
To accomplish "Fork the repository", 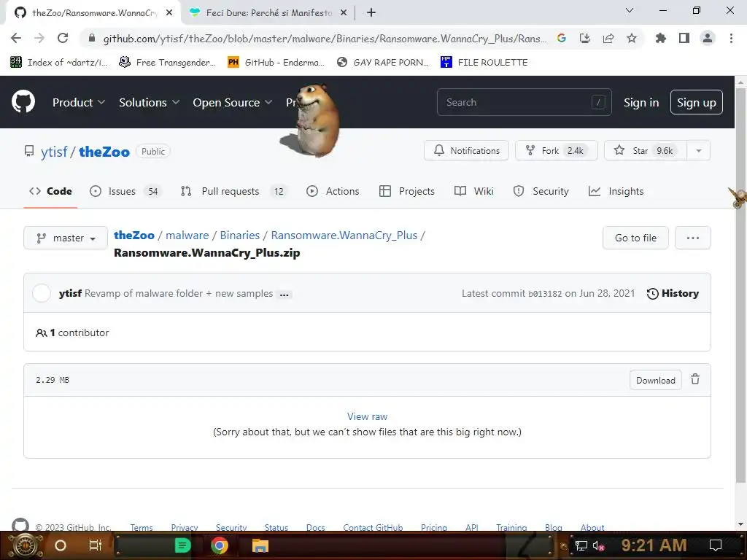I will pos(557,150).
